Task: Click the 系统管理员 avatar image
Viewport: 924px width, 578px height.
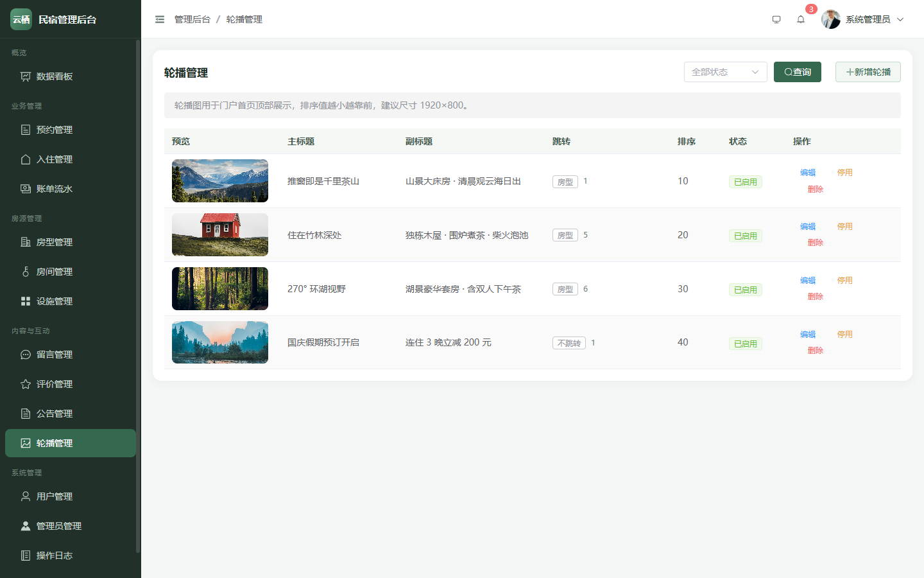Action: [x=831, y=19]
